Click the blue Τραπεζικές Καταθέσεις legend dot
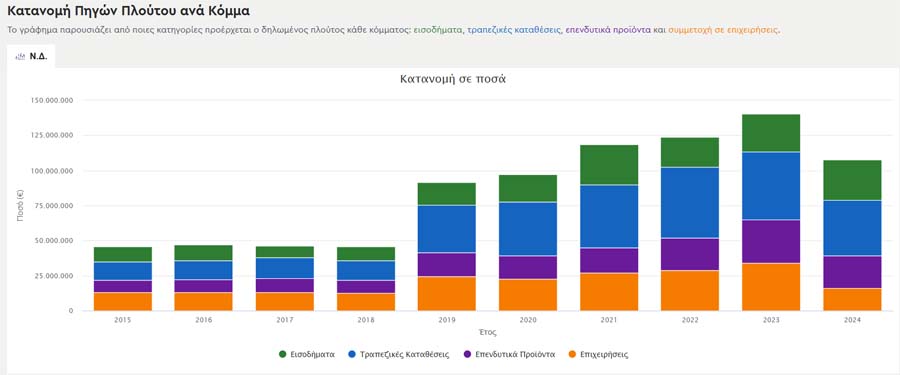This screenshot has height=375, width=900. (352, 354)
